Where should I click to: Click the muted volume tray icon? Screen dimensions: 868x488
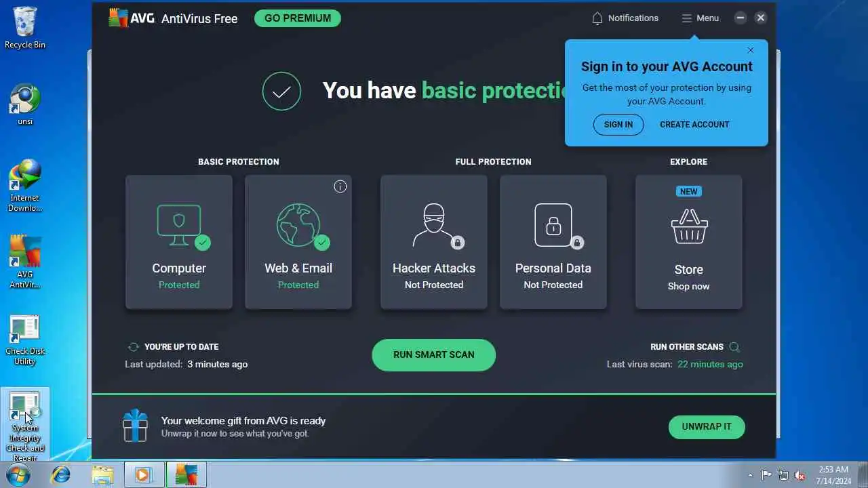pos(800,475)
